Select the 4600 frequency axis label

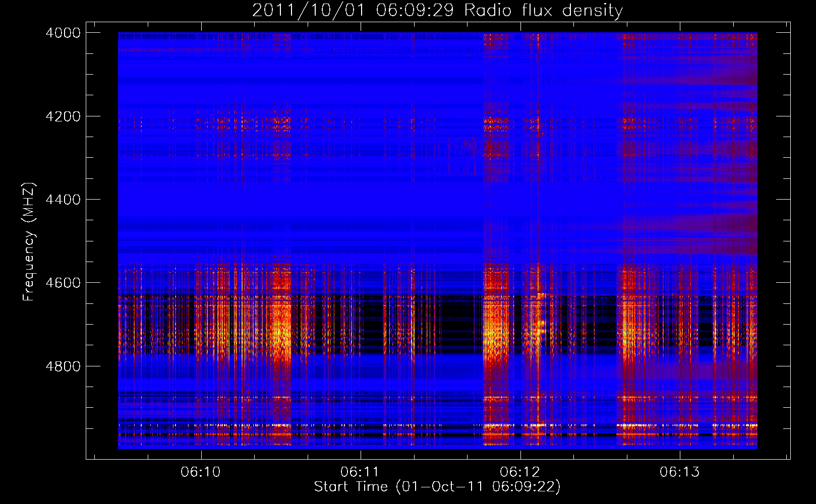(x=63, y=283)
